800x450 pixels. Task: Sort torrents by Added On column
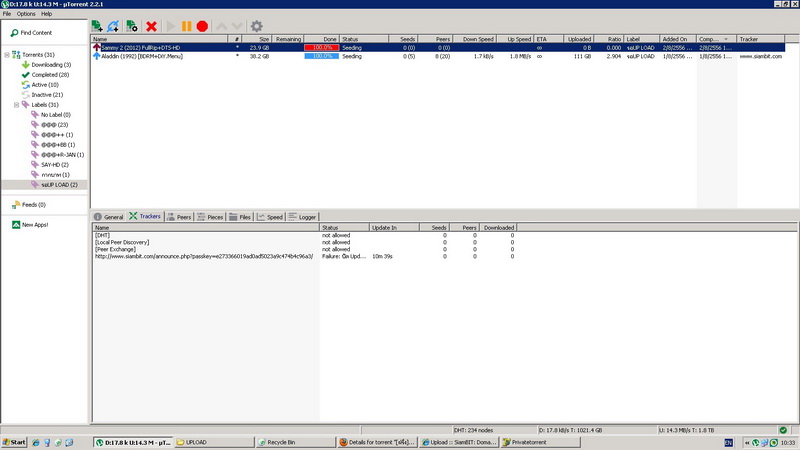[x=678, y=39]
